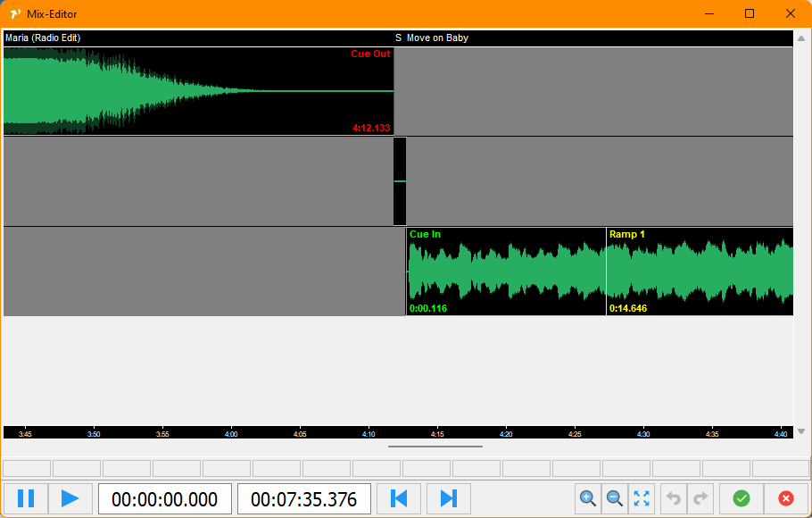Click the 4:00 mark on time ruler
This screenshot has height=518, width=812.
pos(231,435)
